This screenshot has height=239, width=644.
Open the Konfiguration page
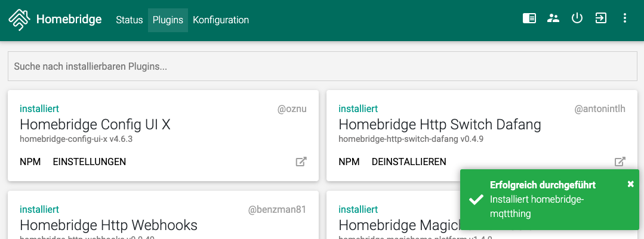(x=221, y=20)
